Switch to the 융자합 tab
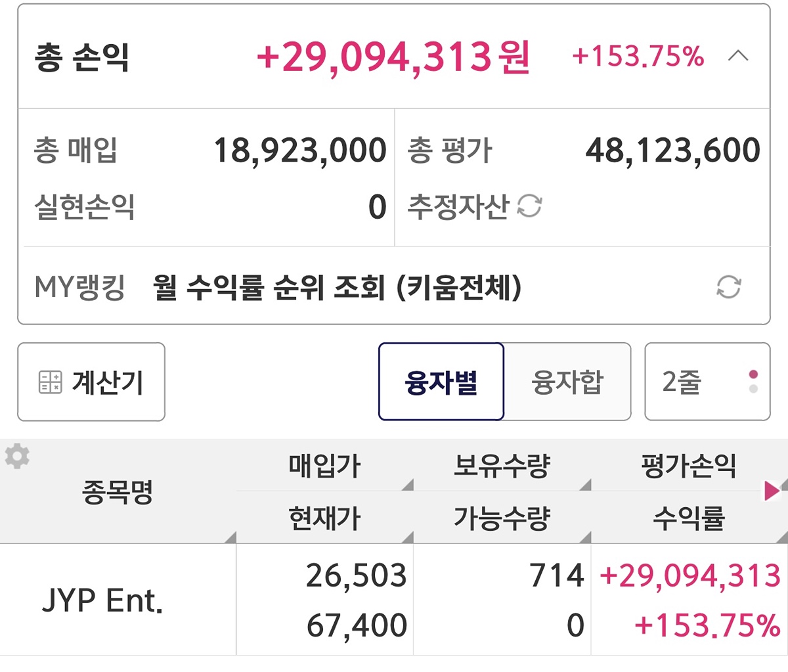The width and height of the screenshot is (788, 672). click(x=567, y=382)
